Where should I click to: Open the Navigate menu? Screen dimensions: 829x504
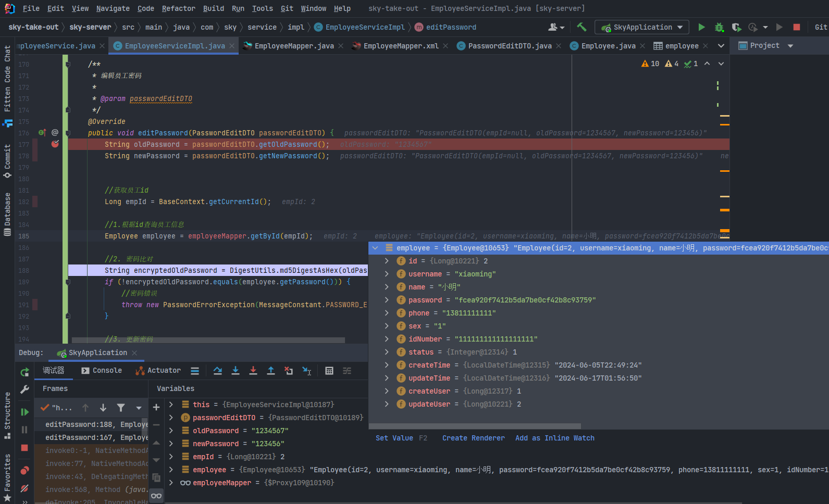[113, 8]
